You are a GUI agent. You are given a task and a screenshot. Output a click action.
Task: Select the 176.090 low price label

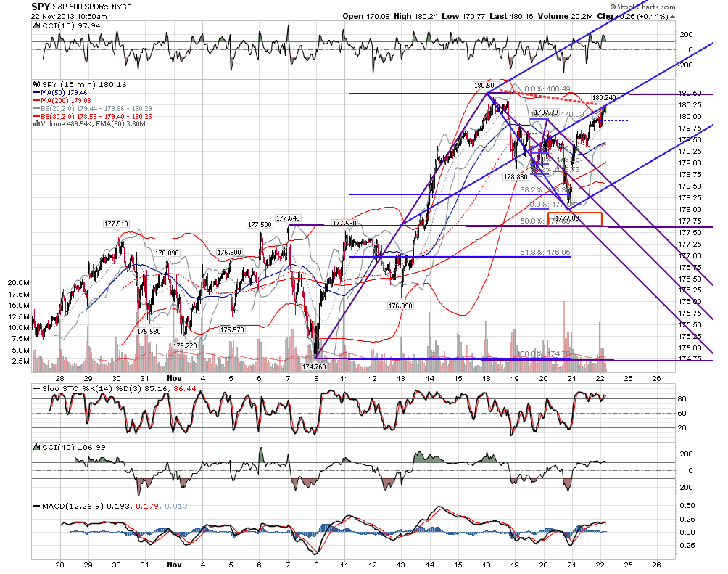pos(400,306)
